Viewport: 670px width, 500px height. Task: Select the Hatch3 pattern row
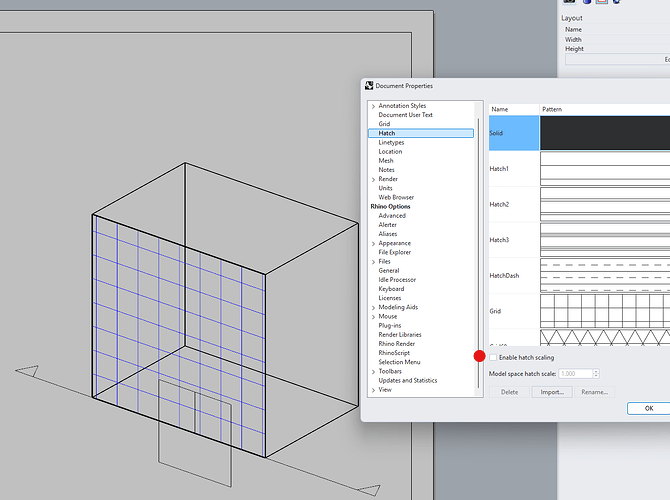[579, 240]
